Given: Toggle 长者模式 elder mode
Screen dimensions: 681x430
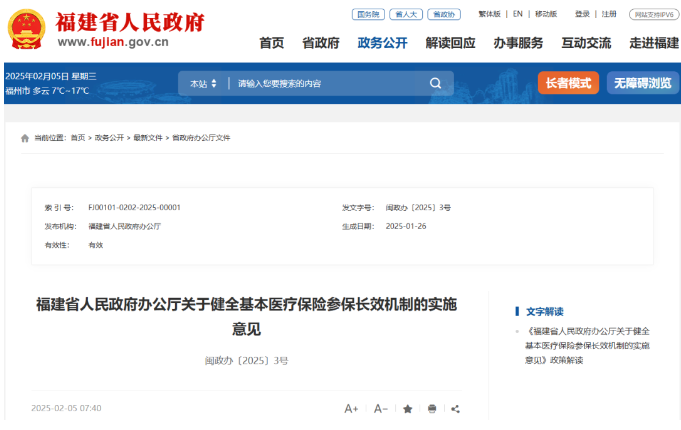Looking at the screenshot, I should tap(568, 83).
